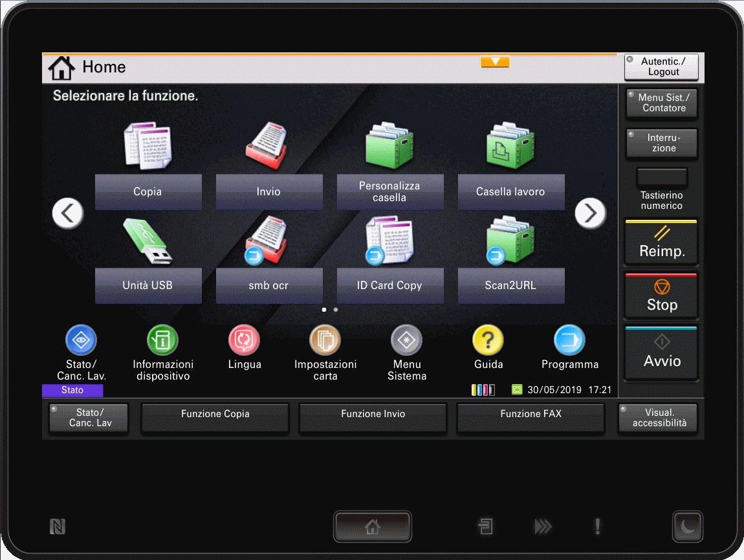Select Unità USB label button

148,286
